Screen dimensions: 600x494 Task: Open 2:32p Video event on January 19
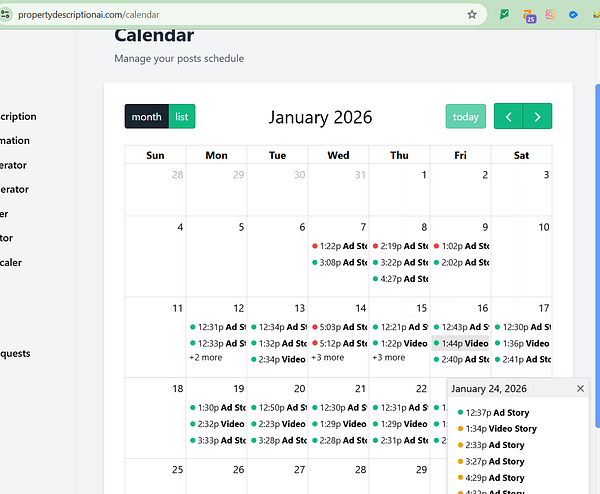(217, 424)
